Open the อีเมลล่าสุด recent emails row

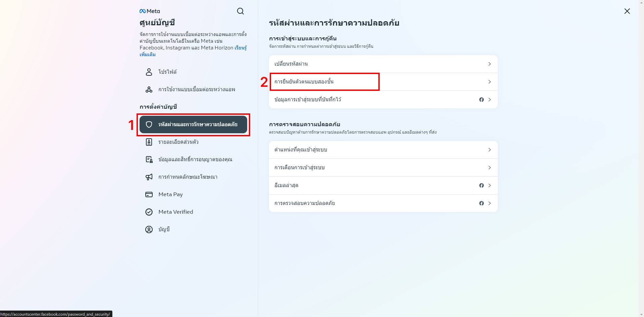coord(383,185)
